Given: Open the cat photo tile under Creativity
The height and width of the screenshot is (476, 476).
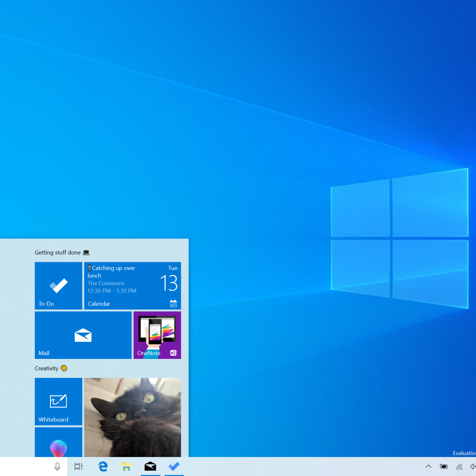Looking at the screenshot, I should [132, 416].
